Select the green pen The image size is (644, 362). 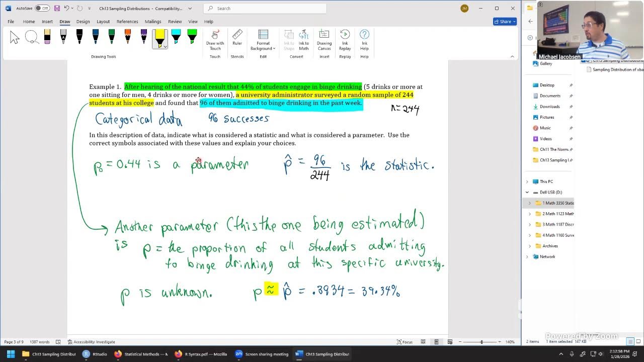tap(112, 37)
